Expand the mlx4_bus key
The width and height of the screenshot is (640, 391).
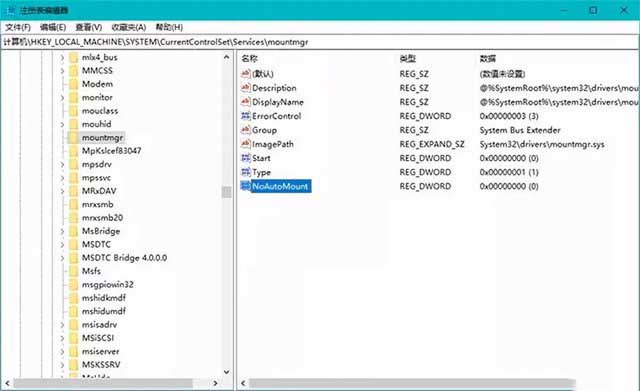click(62, 58)
